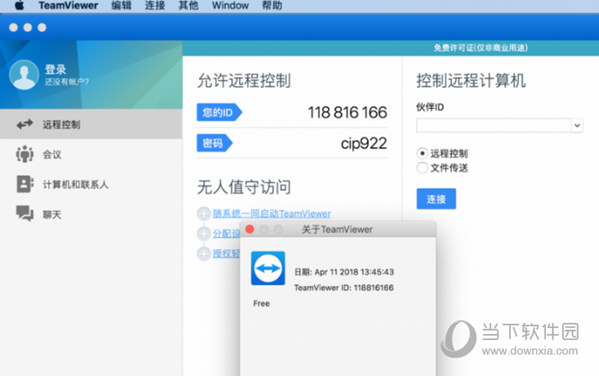Select the 远程控制 radio button
The image size is (599, 376).
(422, 153)
